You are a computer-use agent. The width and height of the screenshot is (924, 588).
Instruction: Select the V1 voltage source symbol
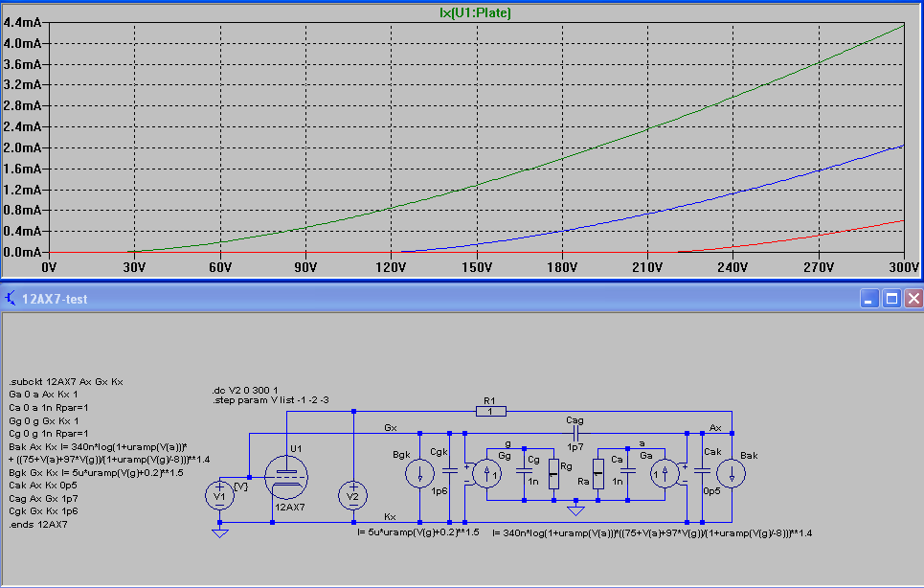[x=219, y=495]
